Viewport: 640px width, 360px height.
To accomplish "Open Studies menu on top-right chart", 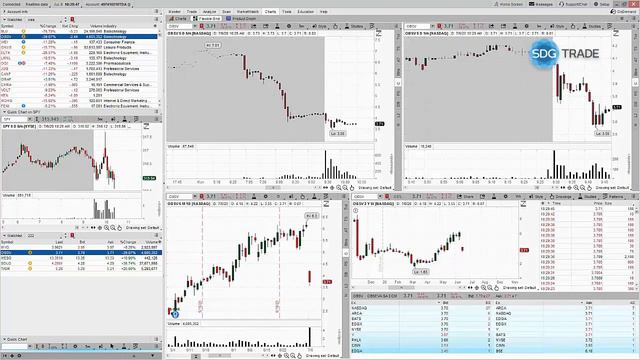I will pos(592,26).
